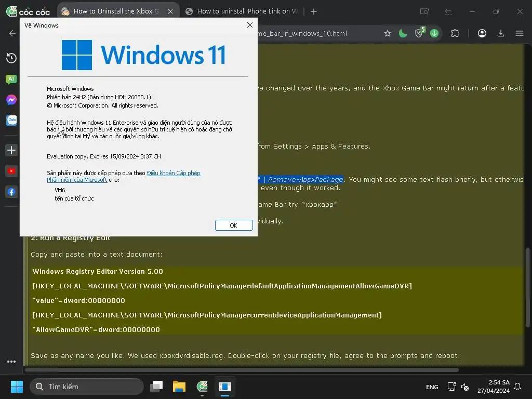Open the clock showing 2:54 SA
This screenshot has height=399, width=532.
pyautogui.click(x=494, y=387)
